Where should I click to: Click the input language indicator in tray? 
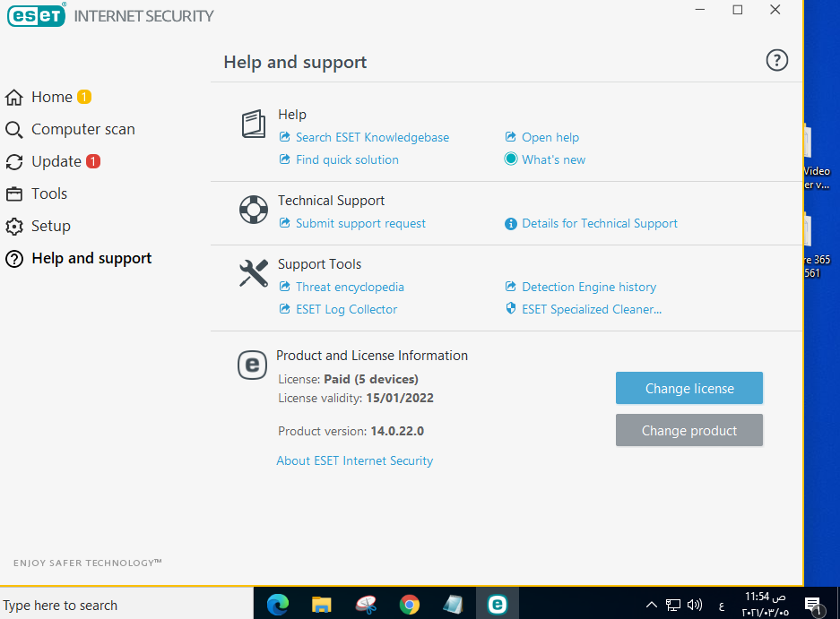tap(722, 606)
